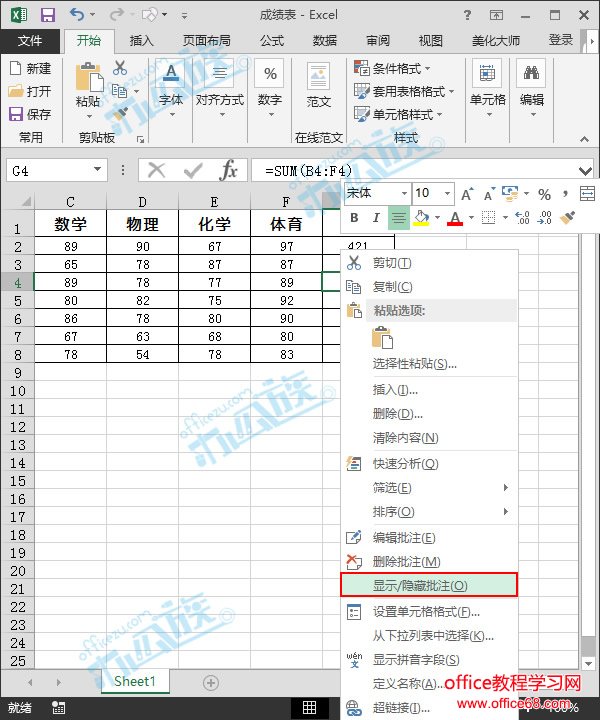Click the Format Painter brush in clipboard group
This screenshot has width=600, height=720.
click(x=120, y=113)
